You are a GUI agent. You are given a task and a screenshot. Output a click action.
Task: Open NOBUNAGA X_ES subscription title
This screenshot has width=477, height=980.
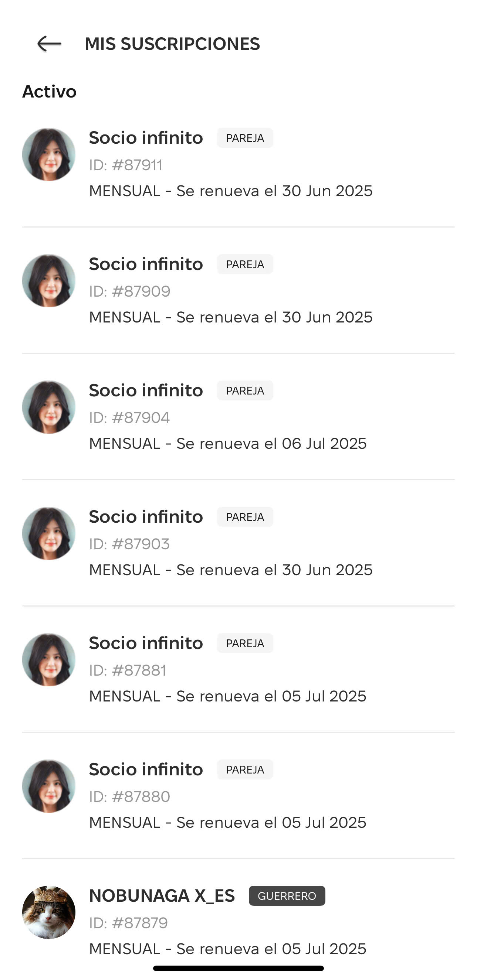pos(162,895)
